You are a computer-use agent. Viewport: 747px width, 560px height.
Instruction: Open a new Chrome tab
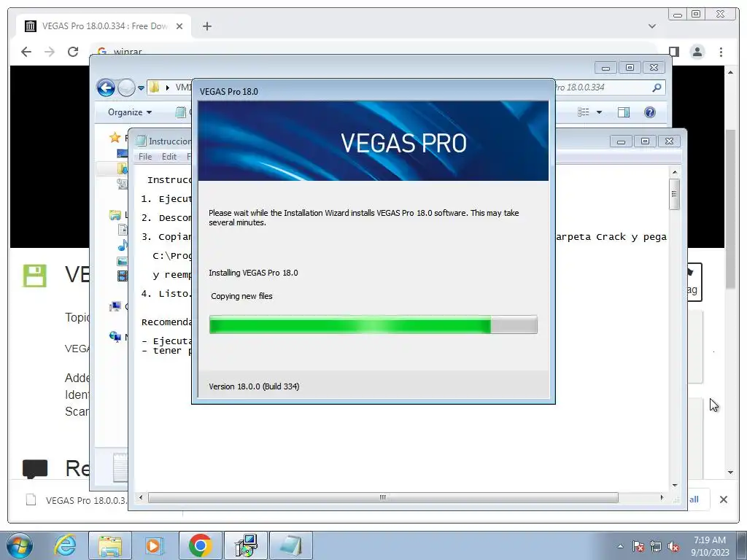(206, 26)
